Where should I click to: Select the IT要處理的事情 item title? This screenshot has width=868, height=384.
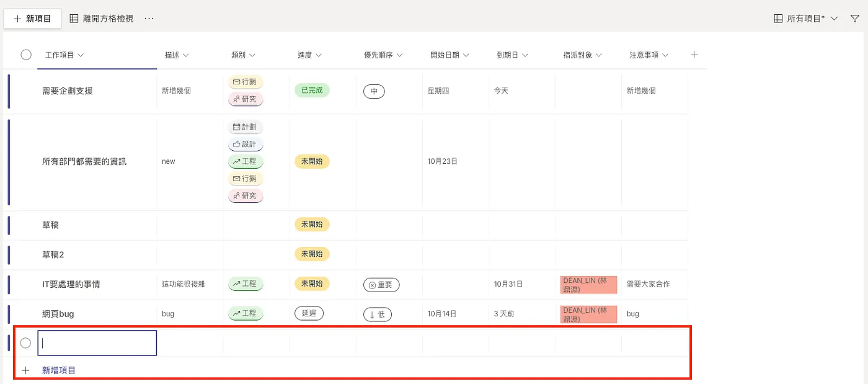pos(71,284)
